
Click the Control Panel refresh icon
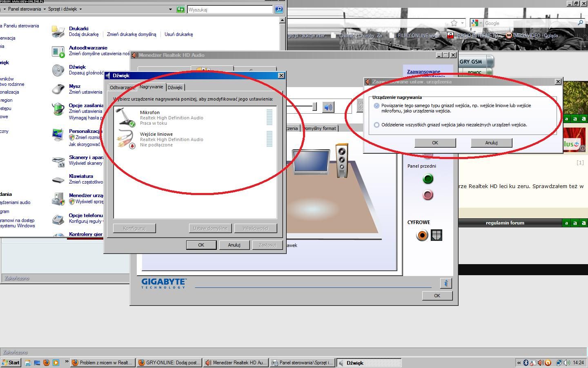click(x=180, y=9)
